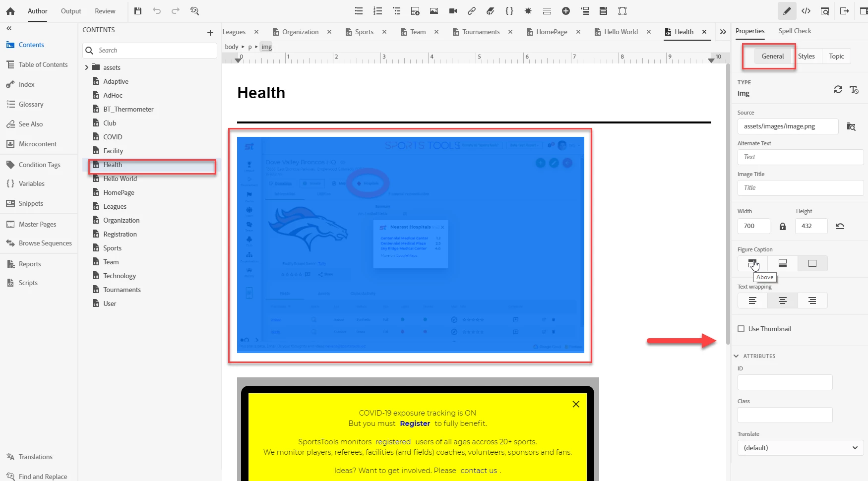Click the Contents search field
This screenshot has width=868, height=481.
coord(150,51)
